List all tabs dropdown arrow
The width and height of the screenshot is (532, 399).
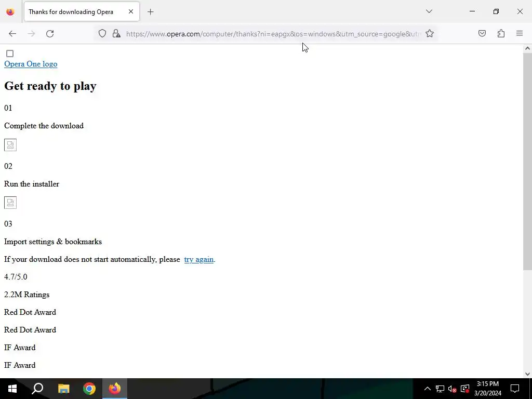429,11
